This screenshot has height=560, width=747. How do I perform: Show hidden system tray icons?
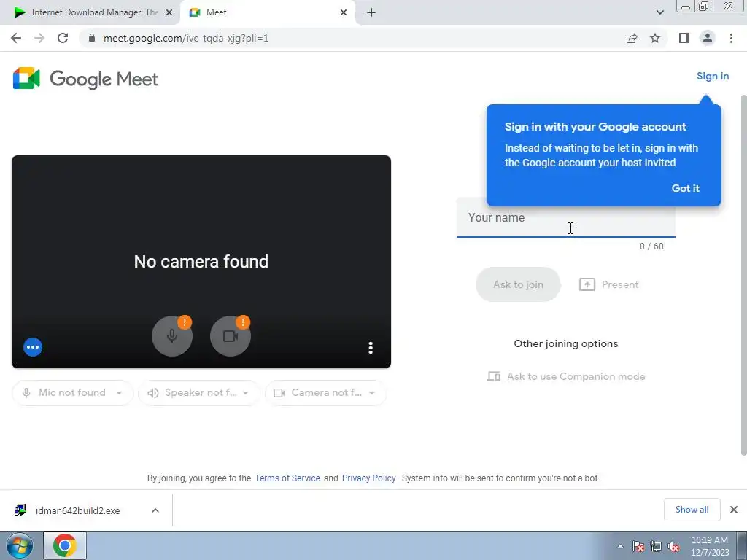(x=620, y=546)
